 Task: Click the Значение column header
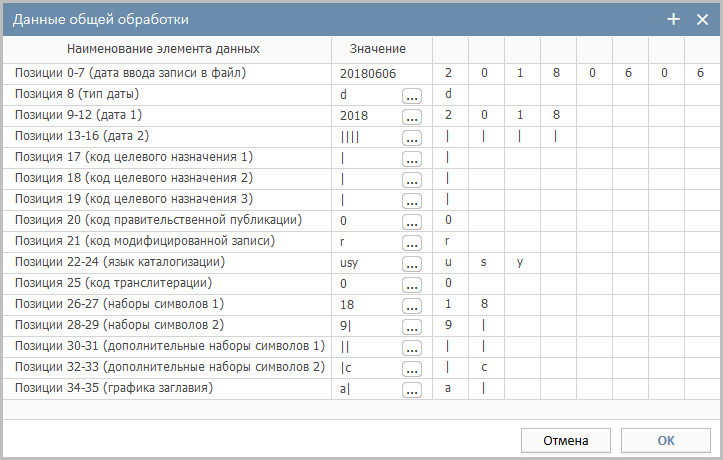(x=378, y=49)
